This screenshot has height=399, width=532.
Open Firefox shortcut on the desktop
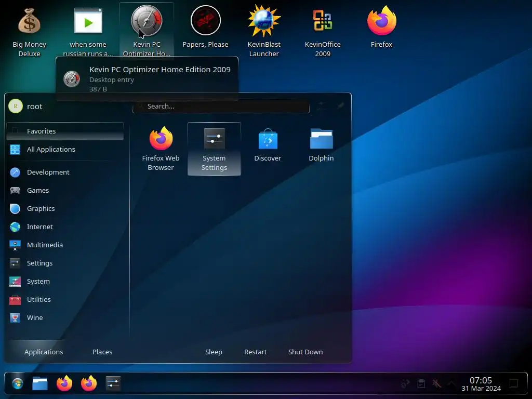[x=381, y=27]
